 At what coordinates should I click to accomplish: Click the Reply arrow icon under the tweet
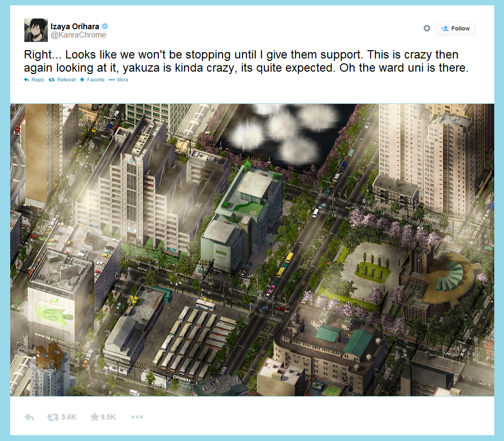tap(26, 80)
